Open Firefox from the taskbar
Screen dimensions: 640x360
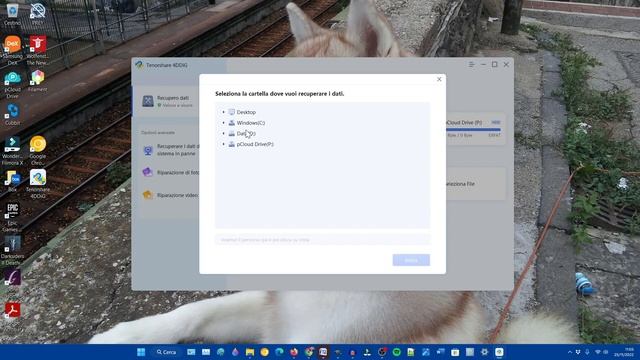click(x=294, y=352)
